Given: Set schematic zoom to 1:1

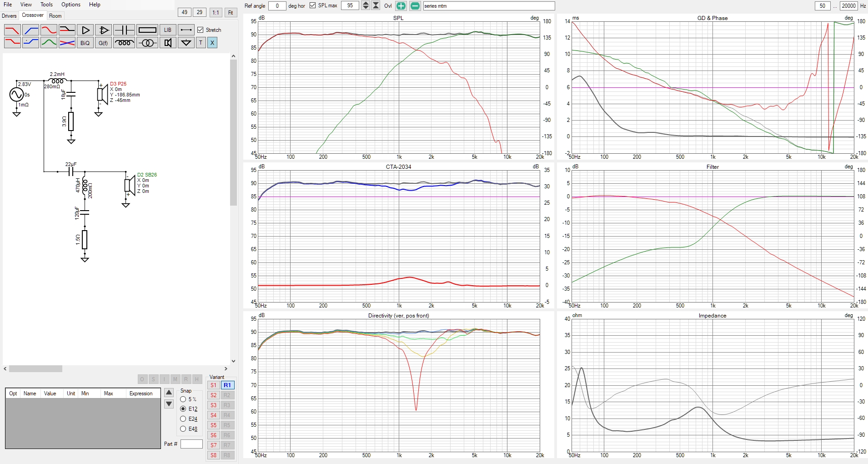Looking at the screenshot, I should click(x=216, y=13).
